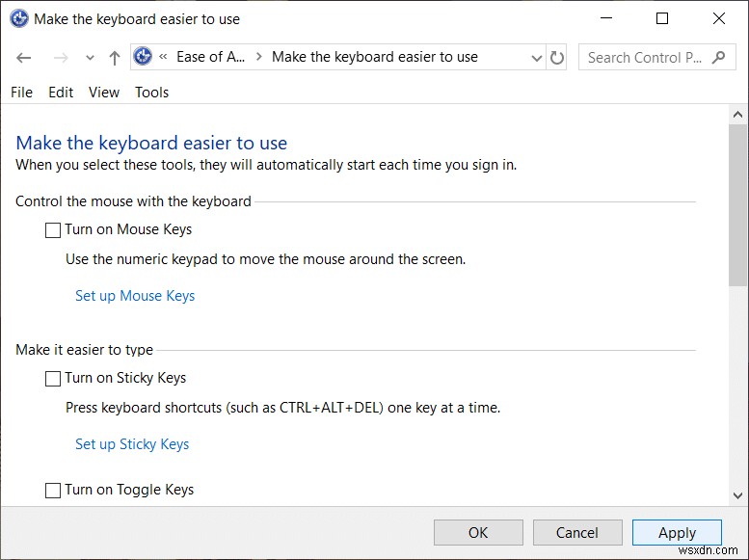Open the View menu
The height and width of the screenshot is (560, 749).
coord(104,93)
